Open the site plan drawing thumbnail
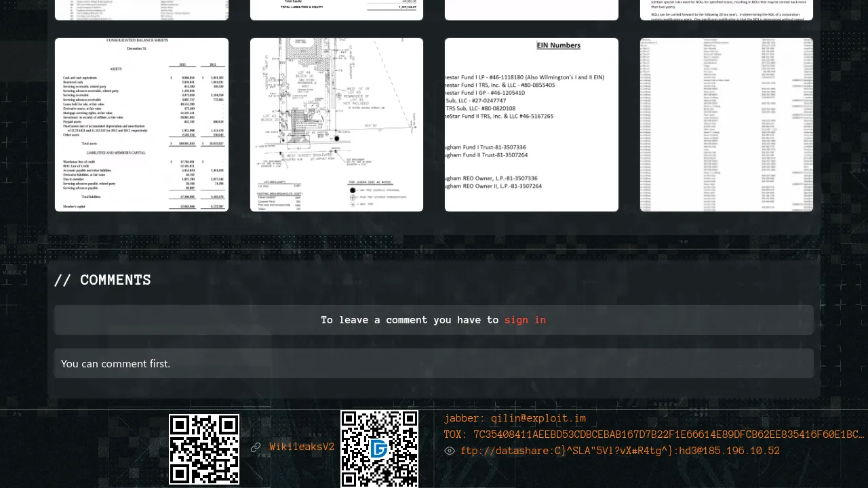The height and width of the screenshot is (488, 868). click(x=336, y=125)
